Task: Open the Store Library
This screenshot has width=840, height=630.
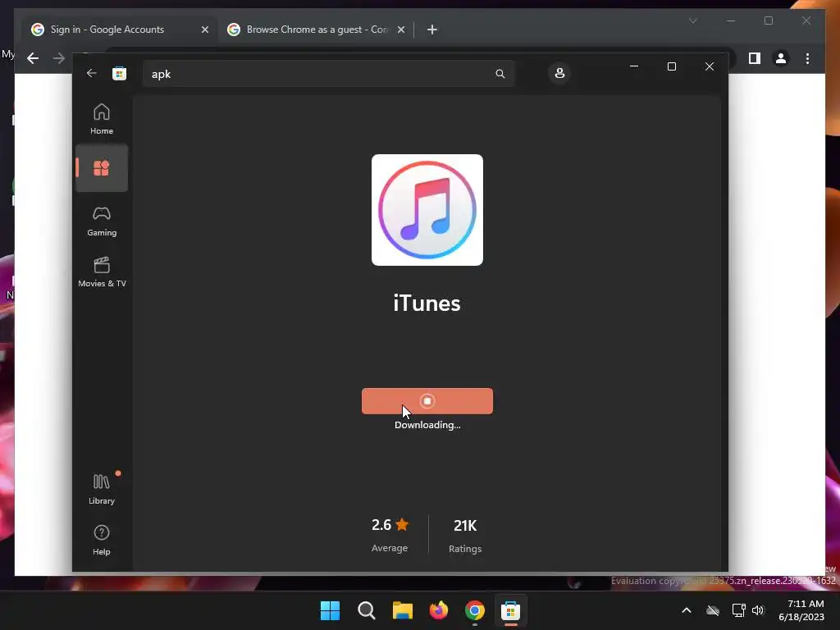Action: click(x=101, y=489)
